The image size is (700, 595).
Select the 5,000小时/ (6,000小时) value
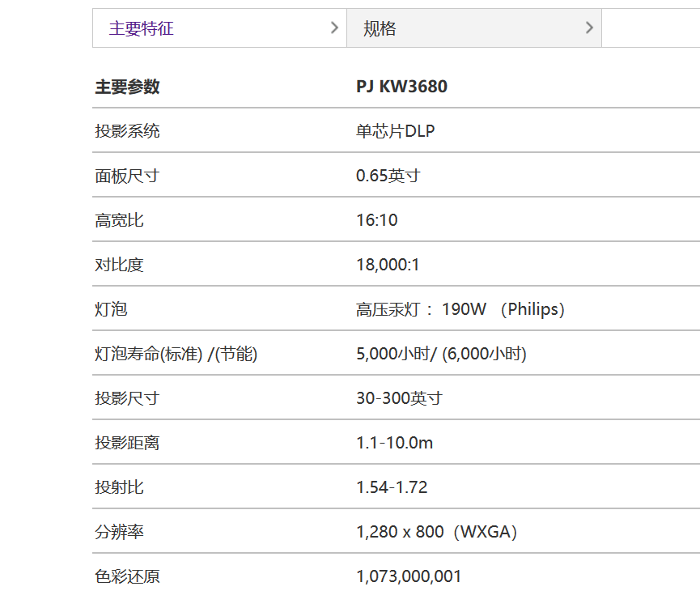click(x=441, y=354)
